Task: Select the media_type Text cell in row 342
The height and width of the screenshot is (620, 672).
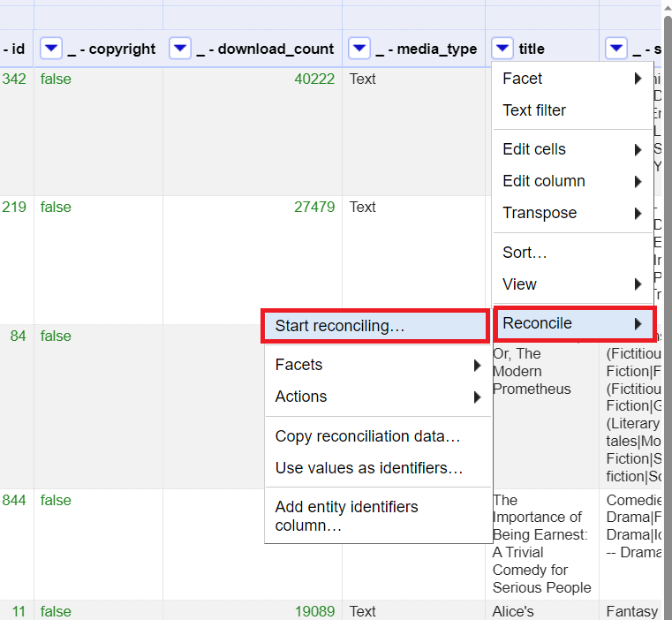Action: pos(363,79)
